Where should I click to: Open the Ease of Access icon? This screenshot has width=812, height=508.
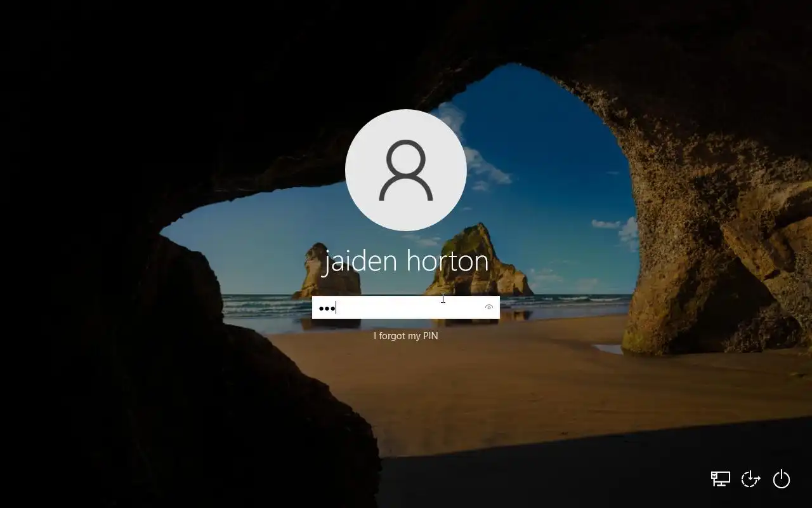pos(750,478)
